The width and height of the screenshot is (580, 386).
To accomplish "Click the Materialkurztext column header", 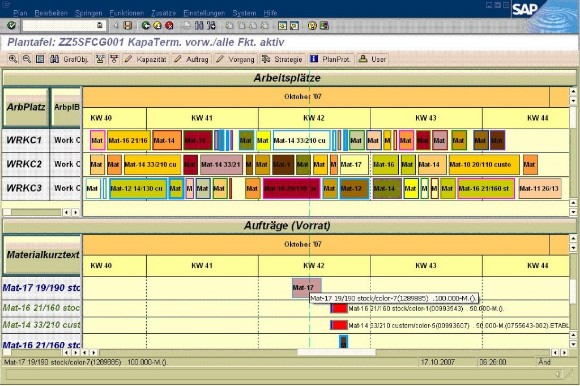I will (x=42, y=255).
